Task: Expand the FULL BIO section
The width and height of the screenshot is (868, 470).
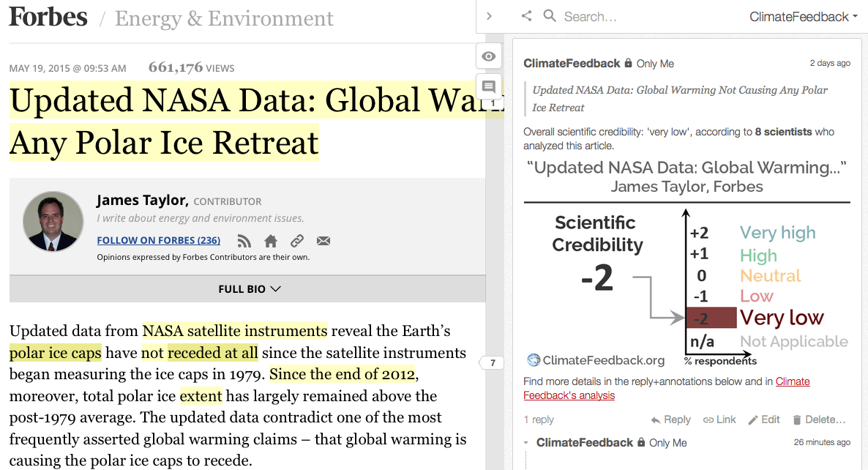Action: [x=250, y=289]
